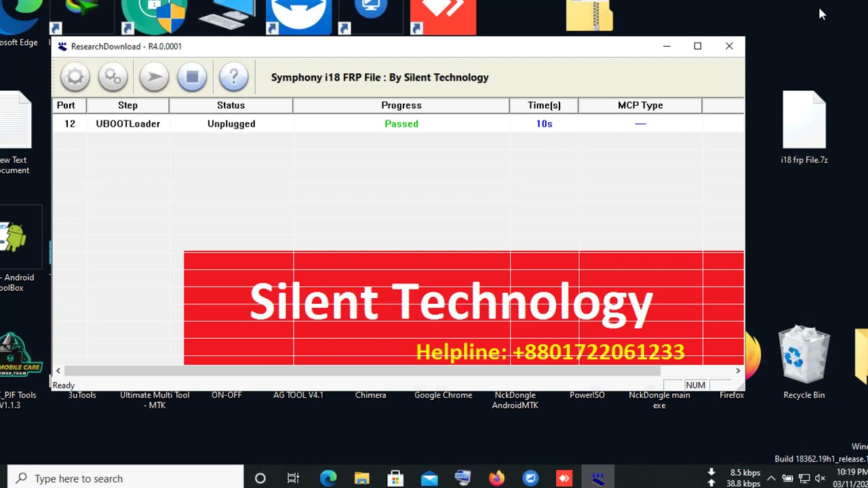Select the Mobile Care PJF Tools desktop icon

[19, 370]
